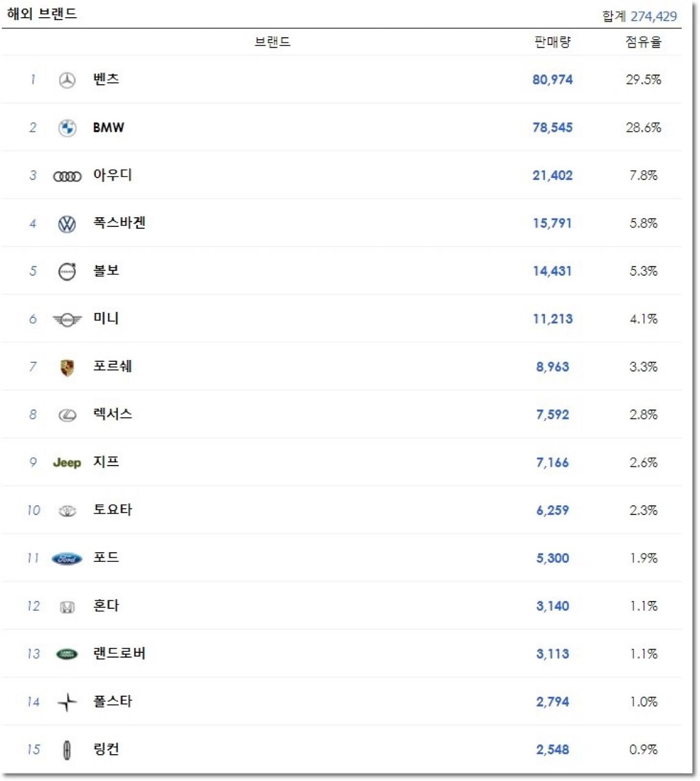
Task: Click the 브랜드 column header
Action: point(272,42)
